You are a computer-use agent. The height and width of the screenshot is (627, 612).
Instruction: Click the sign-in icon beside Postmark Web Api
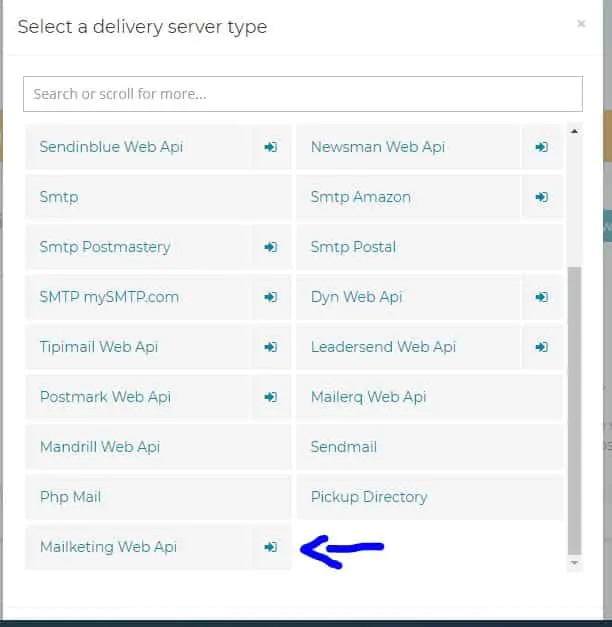click(270, 397)
